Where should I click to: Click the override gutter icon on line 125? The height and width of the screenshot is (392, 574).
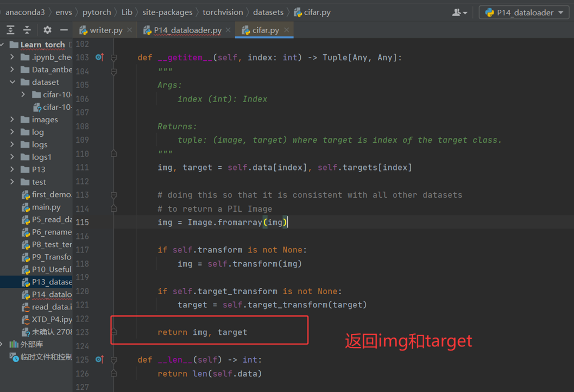[x=99, y=359]
